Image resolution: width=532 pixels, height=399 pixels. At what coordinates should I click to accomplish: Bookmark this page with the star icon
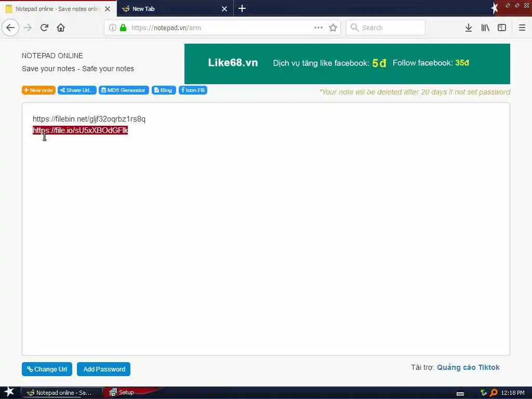tap(333, 28)
